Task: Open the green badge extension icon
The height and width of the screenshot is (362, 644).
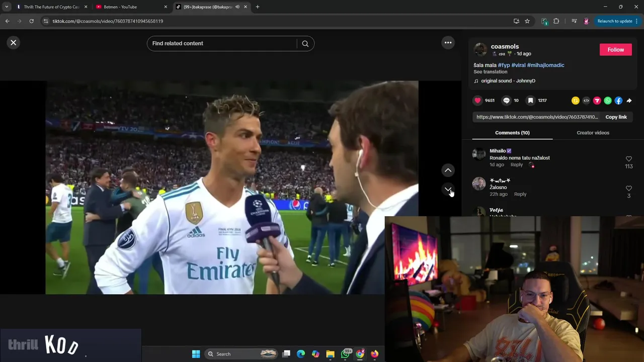Action: [x=544, y=21]
